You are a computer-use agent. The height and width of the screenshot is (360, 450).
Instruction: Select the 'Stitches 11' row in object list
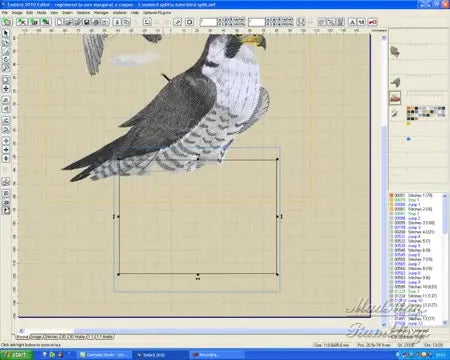pos(416,296)
